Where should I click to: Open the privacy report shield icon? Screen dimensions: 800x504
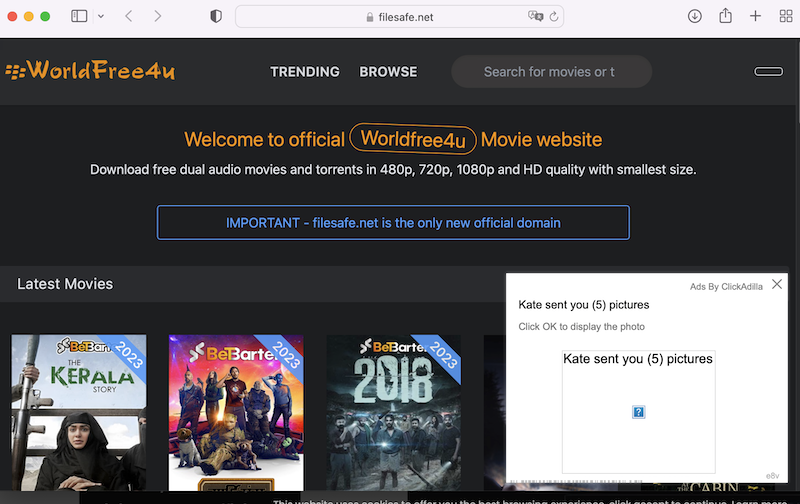[x=216, y=16]
